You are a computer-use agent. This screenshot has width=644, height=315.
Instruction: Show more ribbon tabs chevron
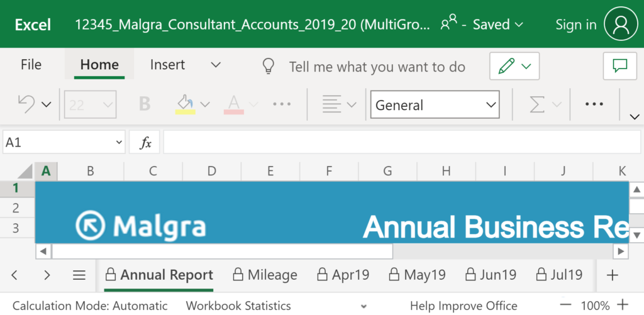tap(216, 65)
